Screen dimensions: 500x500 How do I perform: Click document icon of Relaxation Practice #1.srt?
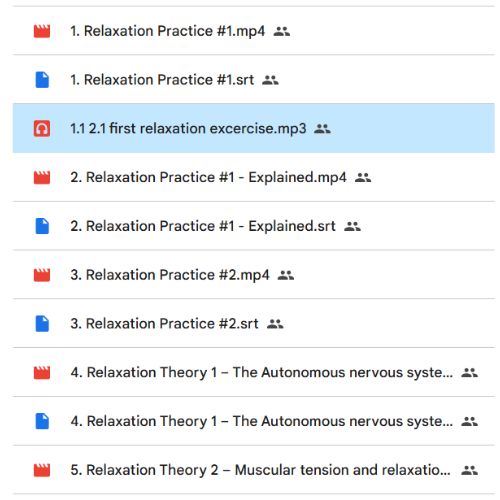pos(42,80)
